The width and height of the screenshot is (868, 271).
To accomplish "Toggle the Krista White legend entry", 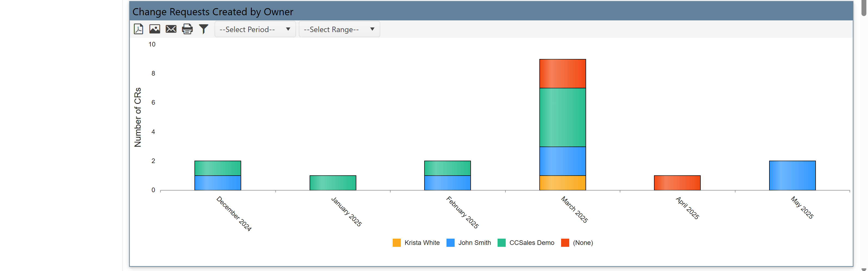I will click(422, 243).
